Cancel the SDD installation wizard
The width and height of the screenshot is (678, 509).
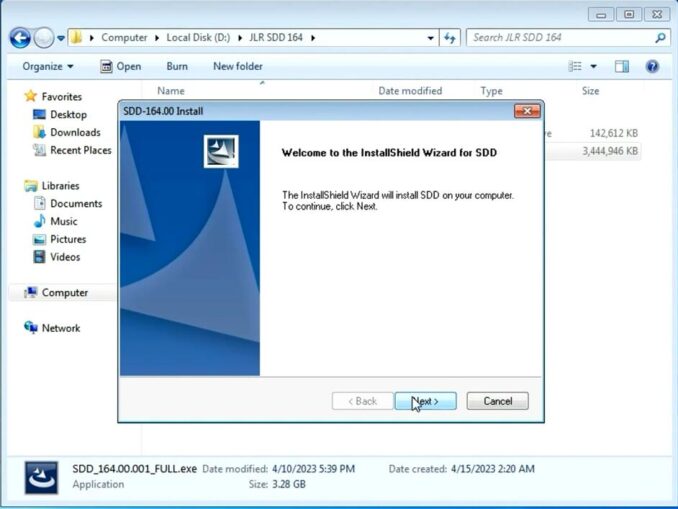point(497,401)
